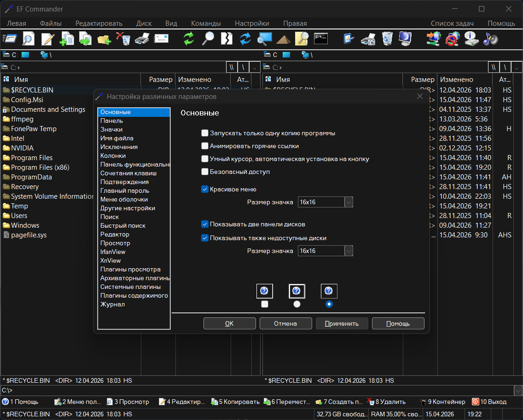Toggle 'Умный курсор' checkbox
The width and height of the screenshot is (523, 420).
click(205, 159)
